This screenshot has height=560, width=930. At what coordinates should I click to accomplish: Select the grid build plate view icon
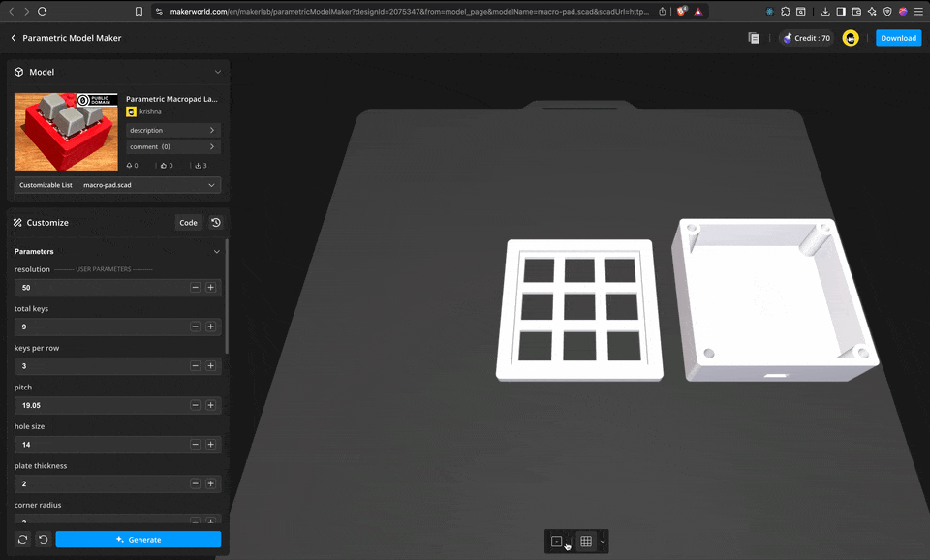[x=585, y=542]
